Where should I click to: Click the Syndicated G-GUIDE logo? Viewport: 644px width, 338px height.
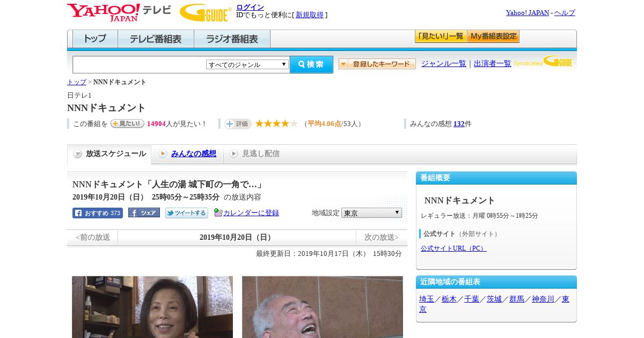pyautogui.click(x=543, y=62)
